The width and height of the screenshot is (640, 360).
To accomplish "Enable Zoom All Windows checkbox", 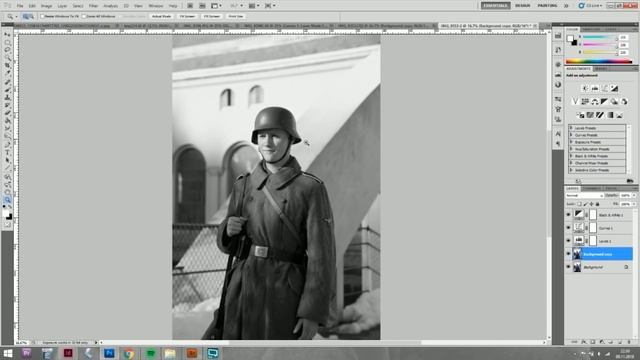I will tap(84, 16).
